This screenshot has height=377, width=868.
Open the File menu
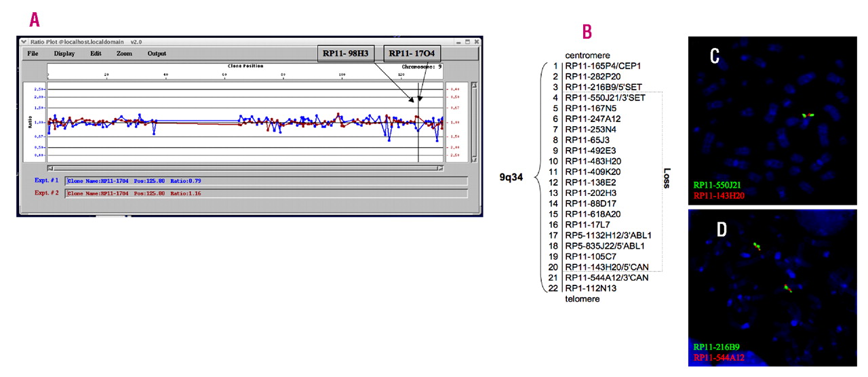[33, 54]
